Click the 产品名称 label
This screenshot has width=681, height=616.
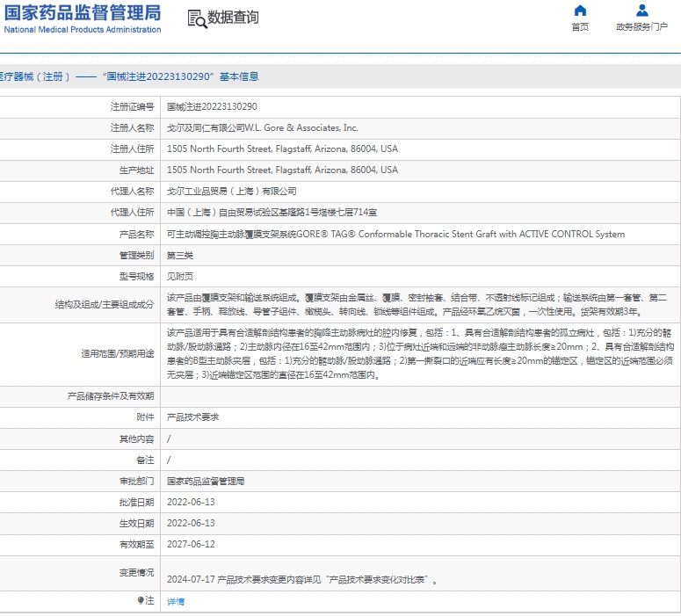click(x=136, y=235)
